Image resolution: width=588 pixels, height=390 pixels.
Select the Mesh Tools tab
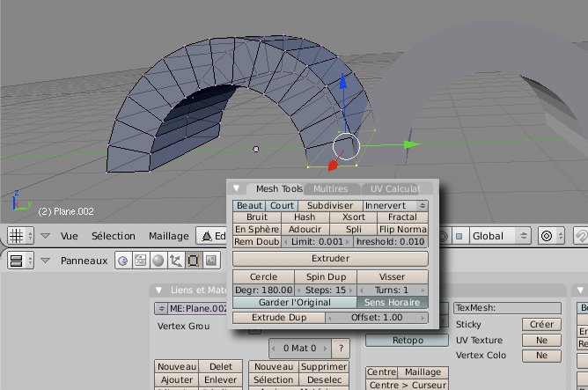(x=279, y=188)
